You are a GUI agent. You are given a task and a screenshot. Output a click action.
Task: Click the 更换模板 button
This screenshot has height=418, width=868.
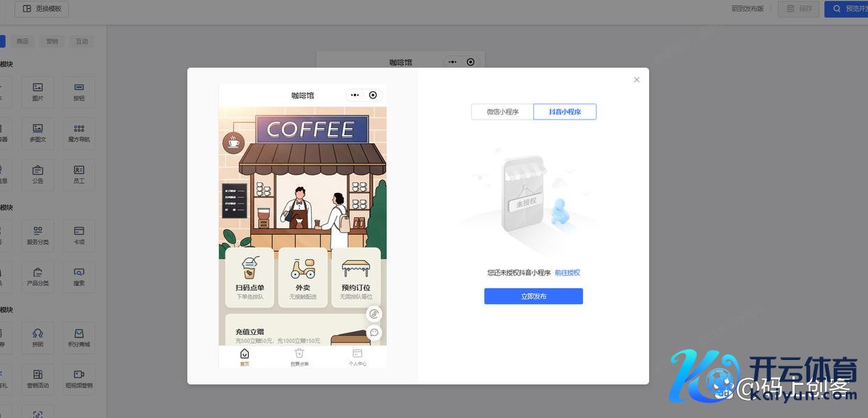point(42,9)
